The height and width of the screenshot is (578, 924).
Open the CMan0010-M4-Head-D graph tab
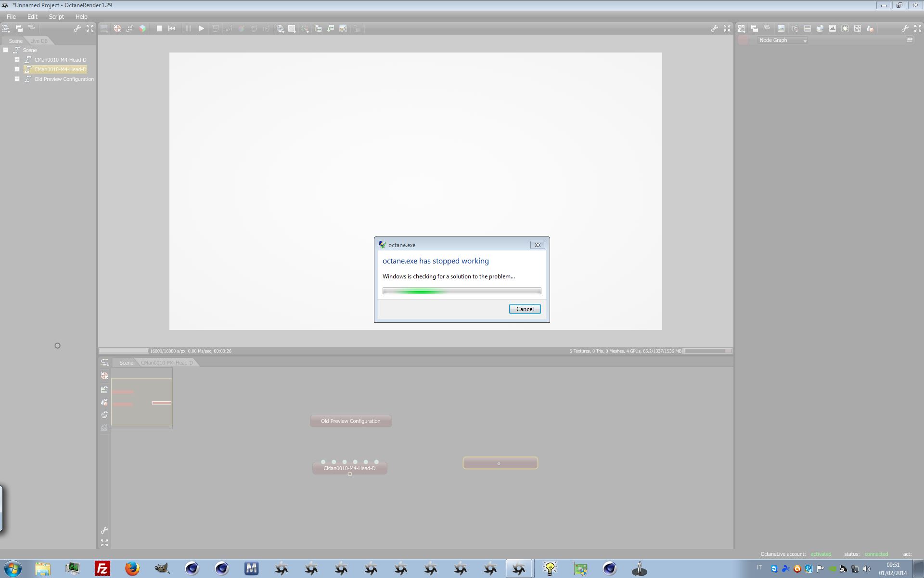coord(167,363)
